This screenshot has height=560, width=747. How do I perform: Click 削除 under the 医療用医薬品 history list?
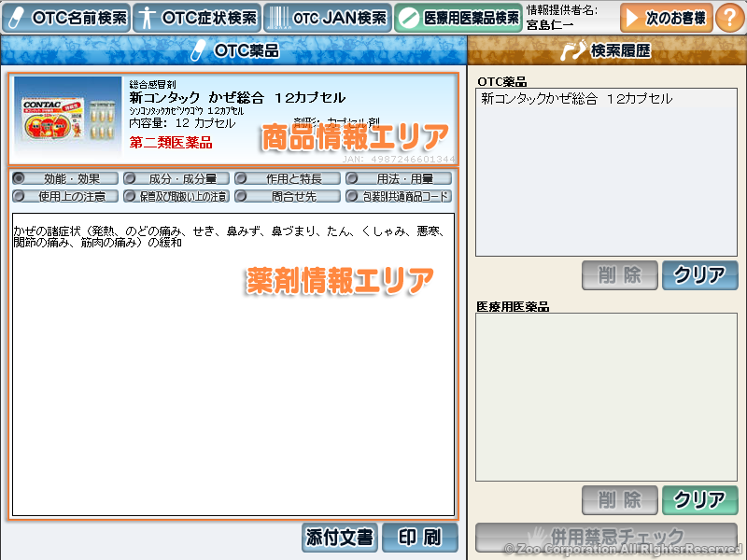(x=619, y=500)
